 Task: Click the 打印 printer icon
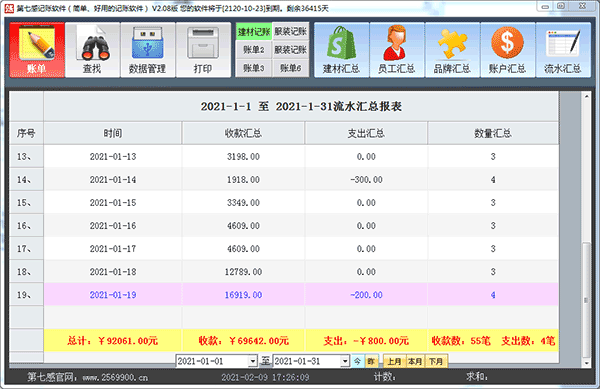pos(203,50)
